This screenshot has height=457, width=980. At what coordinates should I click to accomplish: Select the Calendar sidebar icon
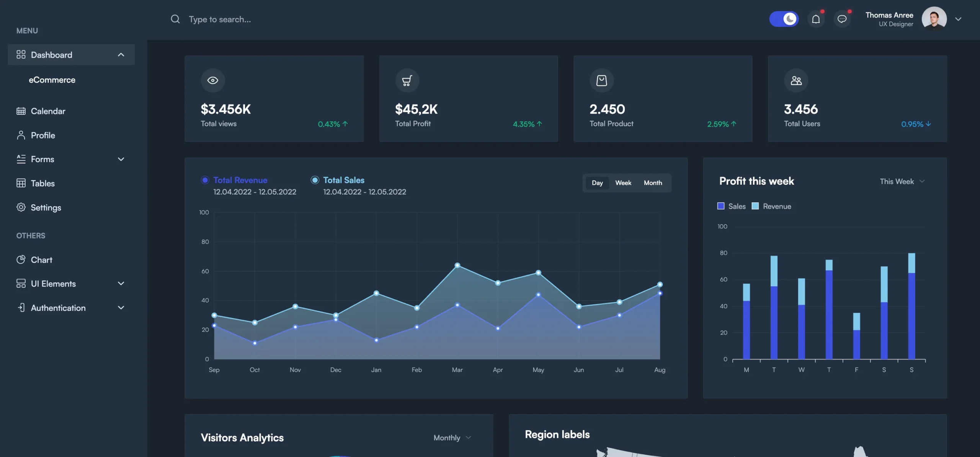pos(21,111)
